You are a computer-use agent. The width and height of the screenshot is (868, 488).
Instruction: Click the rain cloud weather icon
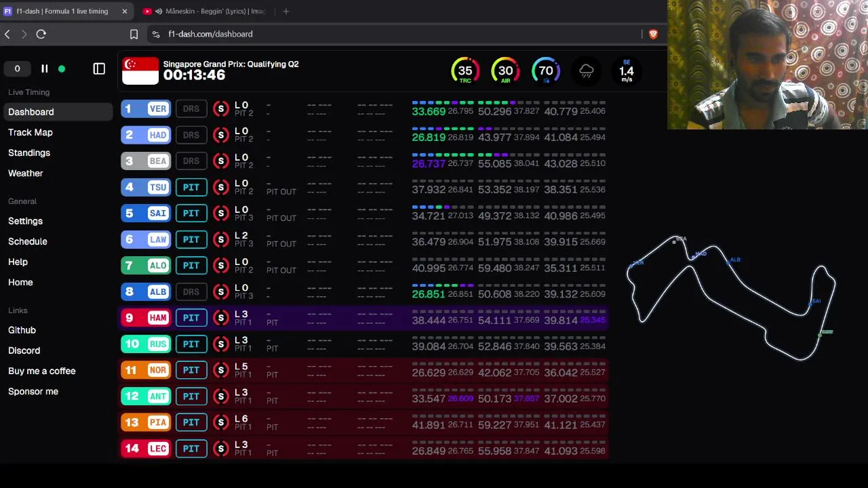click(x=587, y=71)
